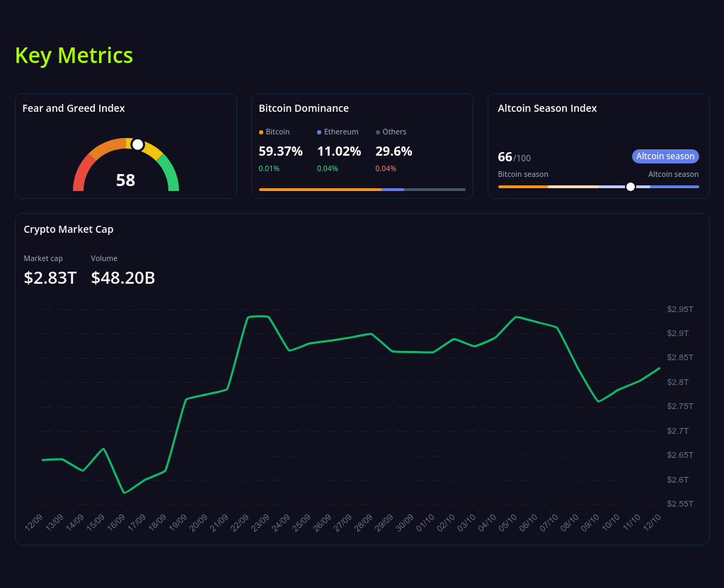Click Others dominance value 29.6%
Viewport: 724px width, 588px height.
pos(394,151)
